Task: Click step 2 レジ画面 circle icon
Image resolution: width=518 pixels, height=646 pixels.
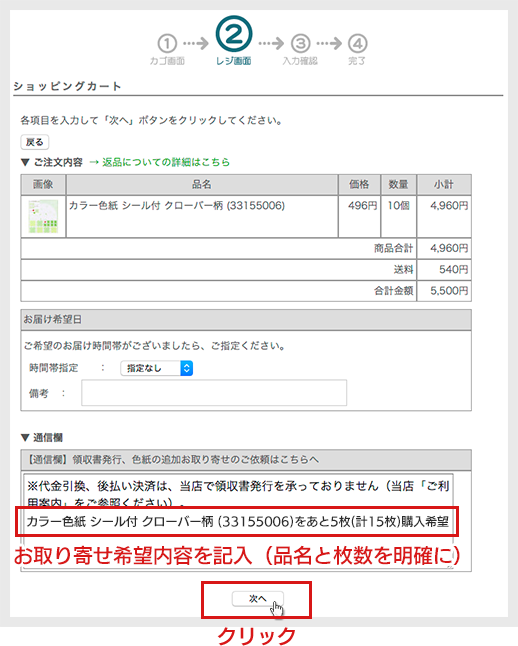Action: 234,34
